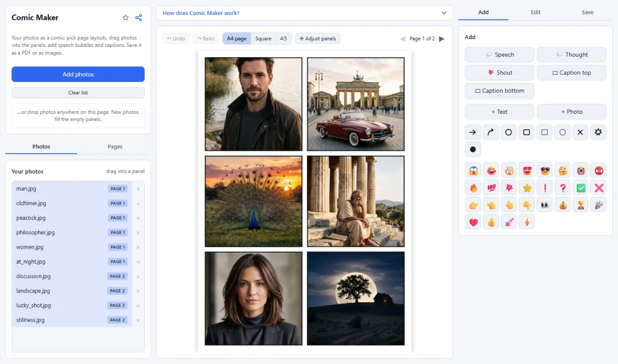Insert the red question mark sticker
618x364 pixels.
563,188
